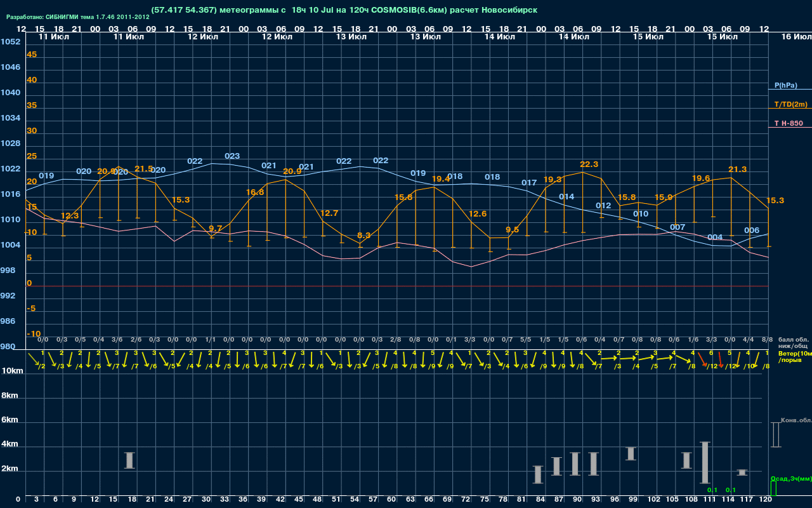Click the 19.3 temperature value
The width and height of the screenshot is (812, 508).
[x=553, y=180]
